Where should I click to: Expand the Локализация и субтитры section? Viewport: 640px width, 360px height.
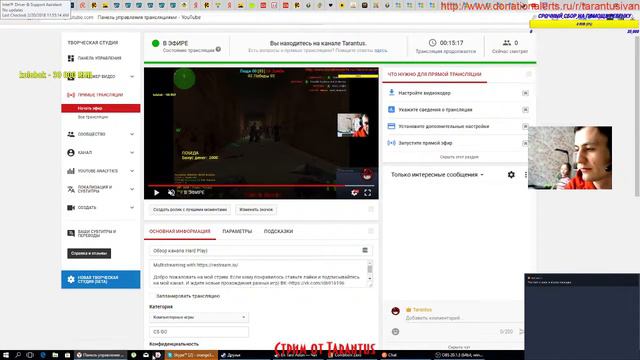pos(132,189)
